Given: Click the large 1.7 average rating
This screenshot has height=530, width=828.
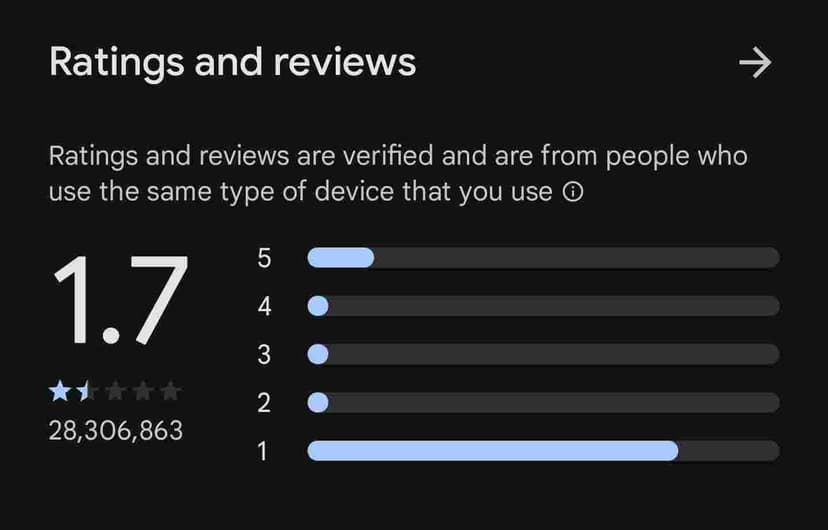Looking at the screenshot, I should 119,300.
